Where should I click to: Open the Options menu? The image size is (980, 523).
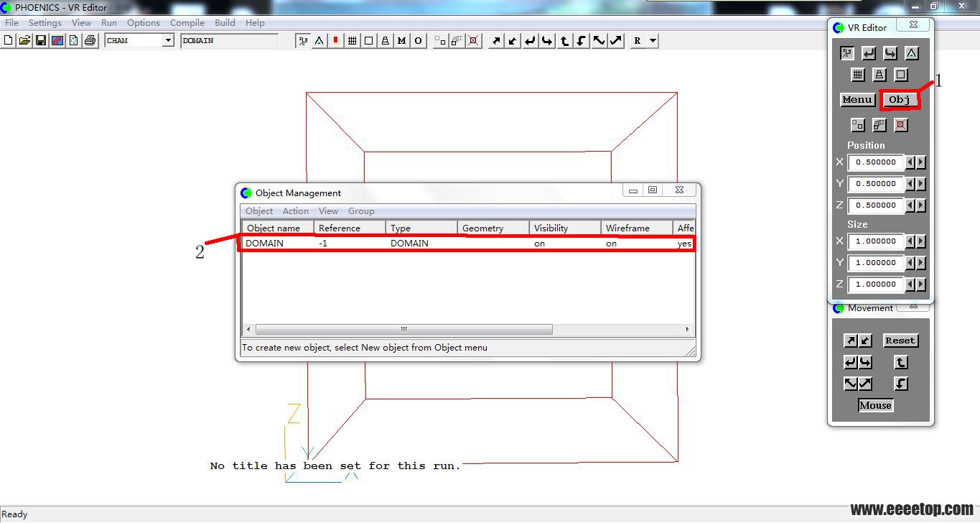point(144,22)
